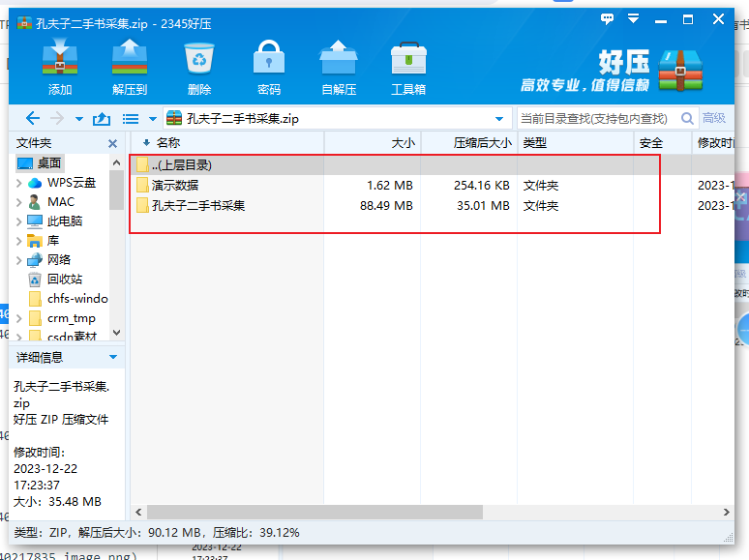
Task: Click the 88.49 MB size cell
Action: 386,206
